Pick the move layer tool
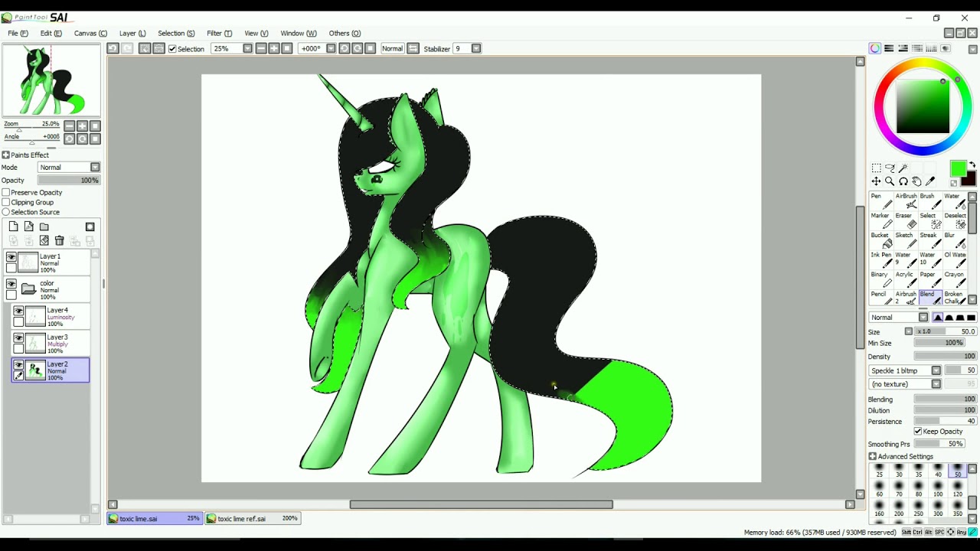Viewport: 980px width, 551px height. (876, 181)
